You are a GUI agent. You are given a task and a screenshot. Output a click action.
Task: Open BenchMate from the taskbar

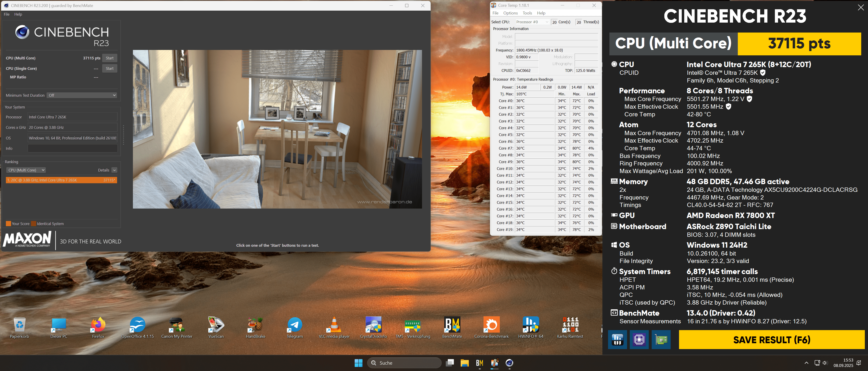(x=479, y=363)
